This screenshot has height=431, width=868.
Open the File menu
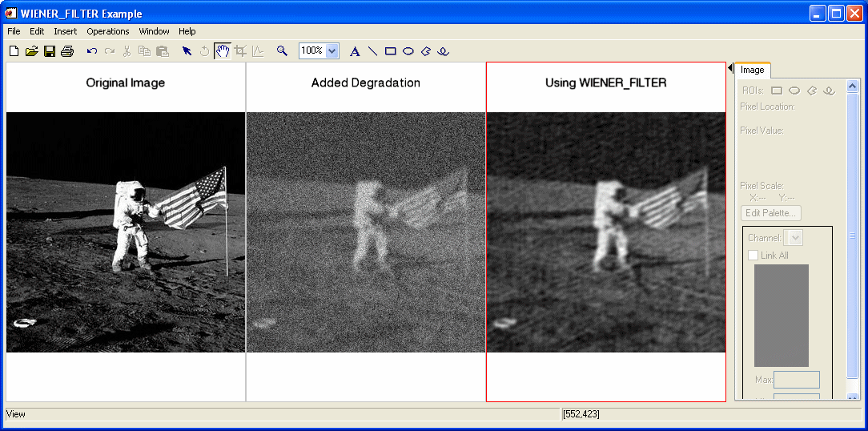pyautogui.click(x=14, y=31)
